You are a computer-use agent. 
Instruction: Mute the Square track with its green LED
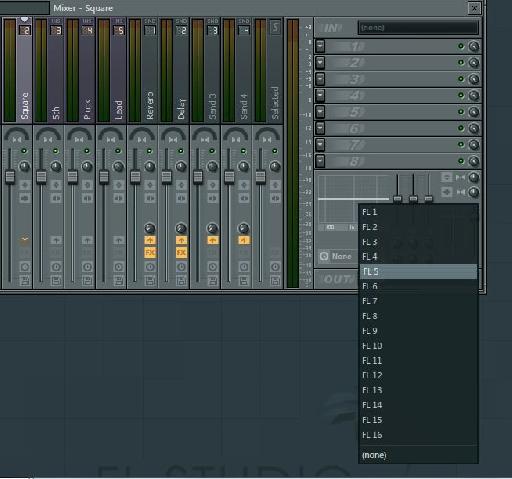pos(24,151)
